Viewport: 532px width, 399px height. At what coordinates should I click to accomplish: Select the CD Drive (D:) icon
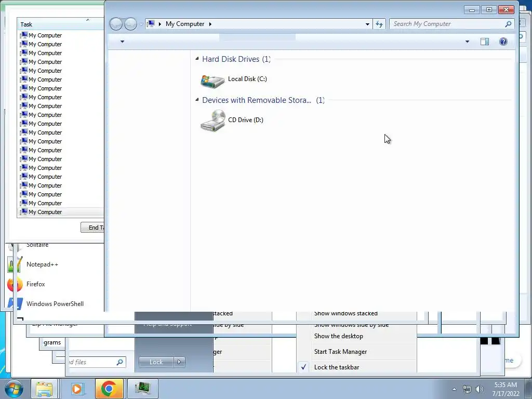pyautogui.click(x=212, y=121)
